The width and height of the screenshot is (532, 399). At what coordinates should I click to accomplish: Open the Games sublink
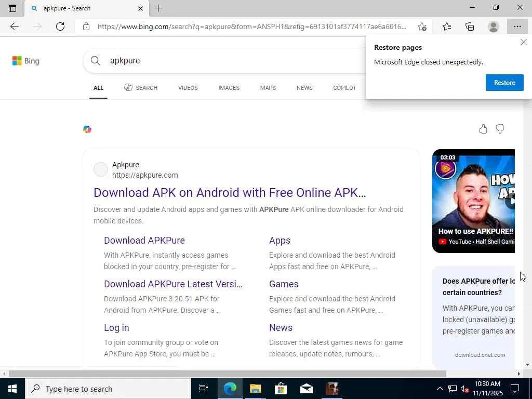284,284
